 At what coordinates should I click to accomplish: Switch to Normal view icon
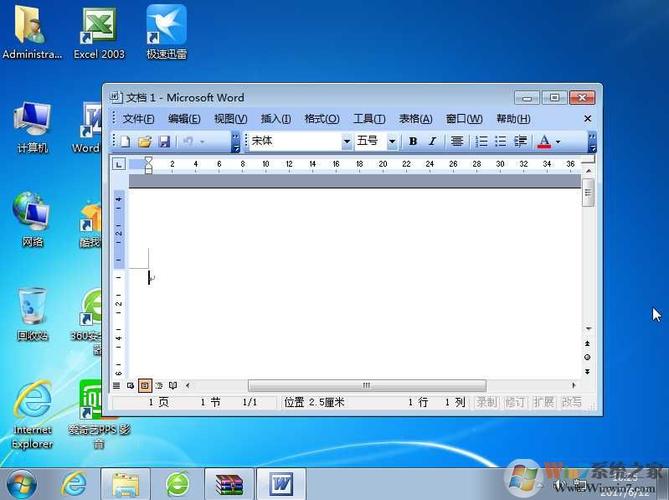tap(116, 386)
